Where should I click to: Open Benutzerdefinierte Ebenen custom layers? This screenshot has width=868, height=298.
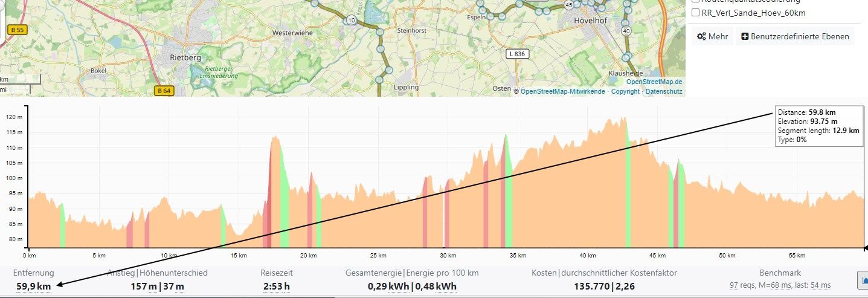[795, 36]
